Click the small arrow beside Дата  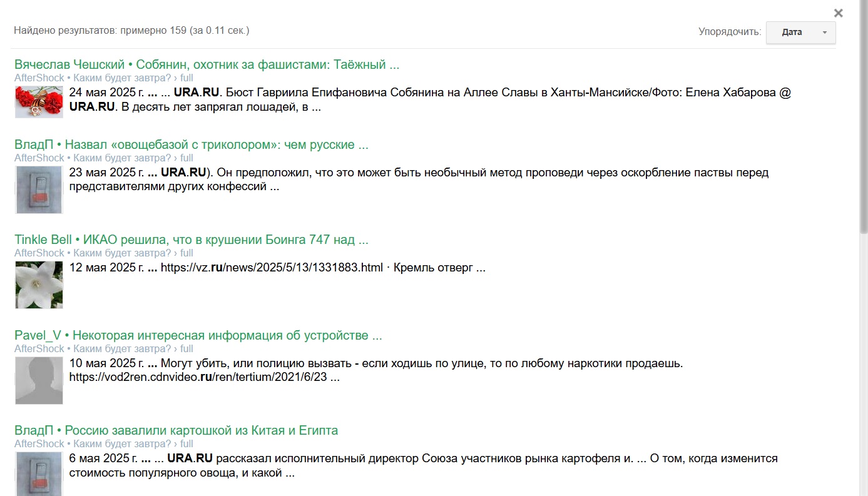[x=824, y=33]
